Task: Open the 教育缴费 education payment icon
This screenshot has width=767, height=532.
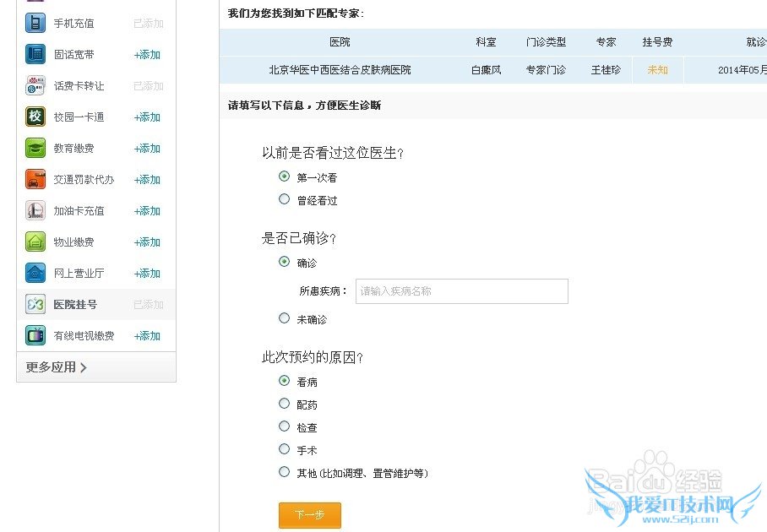Action: (35, 148)
